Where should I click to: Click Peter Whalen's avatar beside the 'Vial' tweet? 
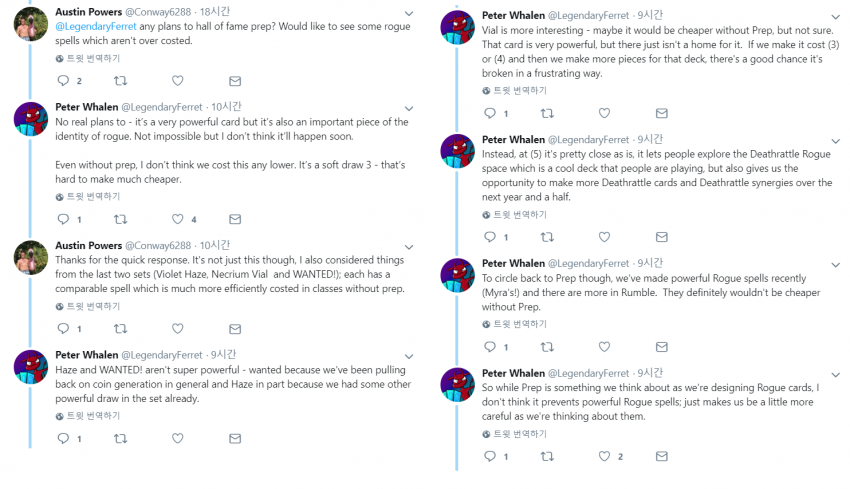pos(457,28)
